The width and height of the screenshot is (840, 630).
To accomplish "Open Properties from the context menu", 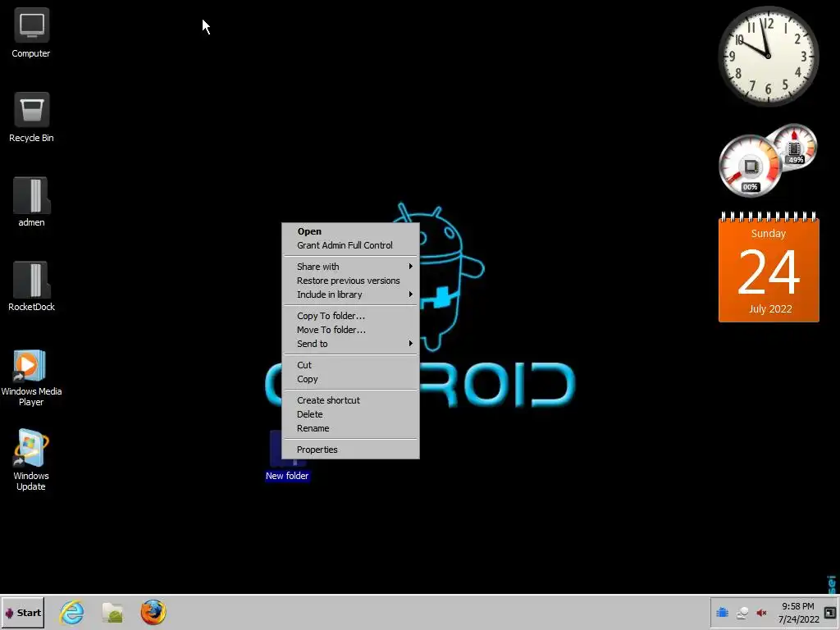I will click(350, 450).
